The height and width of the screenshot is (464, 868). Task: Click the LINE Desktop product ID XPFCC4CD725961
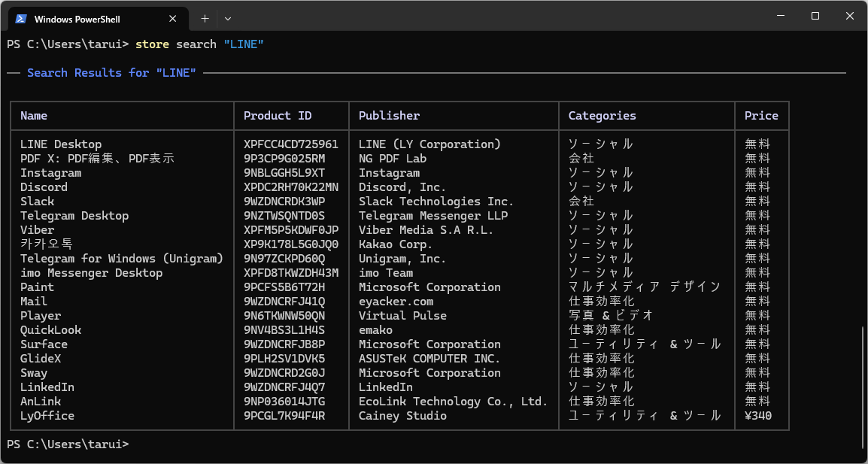pyautogui.click(x=291, y=144)
